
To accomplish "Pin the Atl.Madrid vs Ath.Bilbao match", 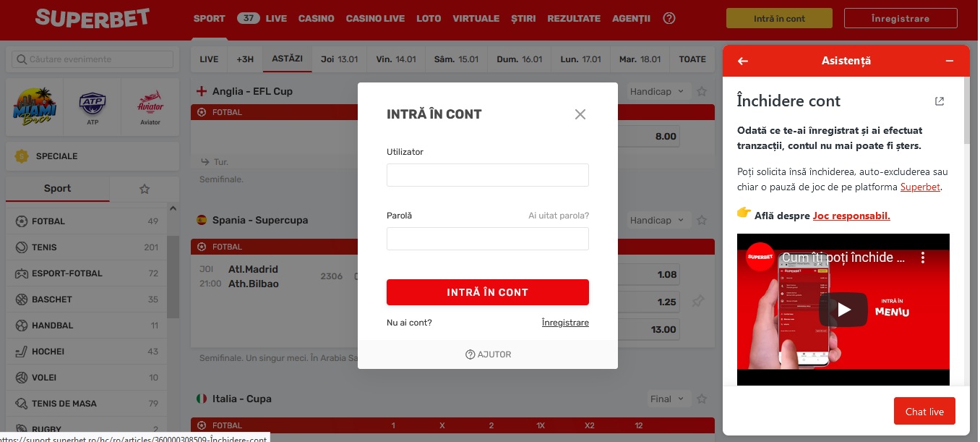I will pos(698,301).
